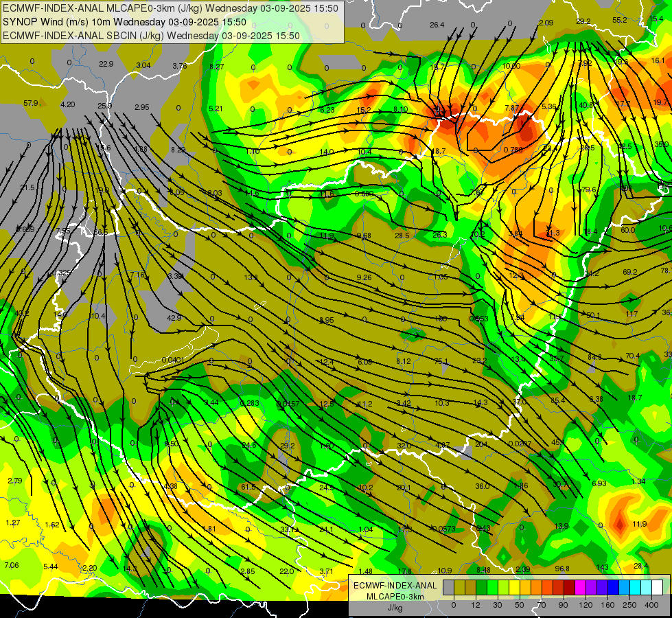Click the map value '61.5'

click(x=248, y=487)
